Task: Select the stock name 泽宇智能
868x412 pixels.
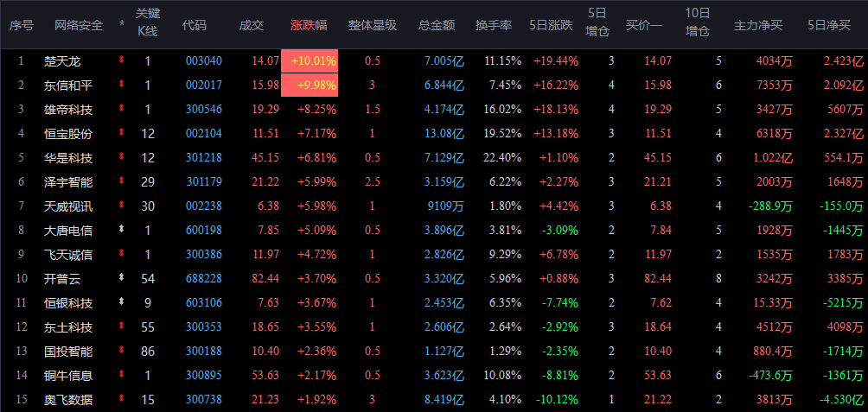Action: pyautogui.click(x=68, y=182)
